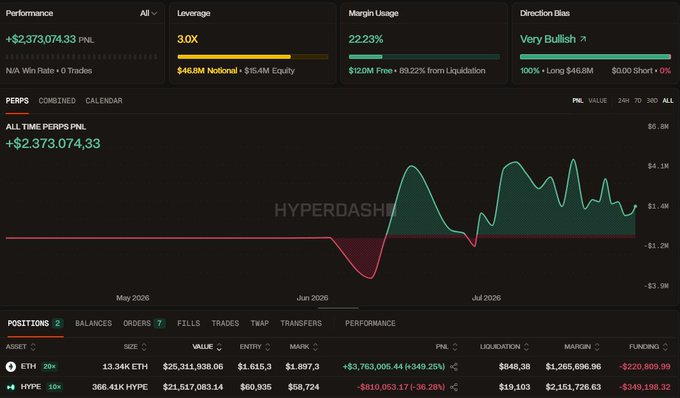The height and width of the screenshot is (398, 680).
Task: Open the TWAP tab
Action: (x=259, y=323)
